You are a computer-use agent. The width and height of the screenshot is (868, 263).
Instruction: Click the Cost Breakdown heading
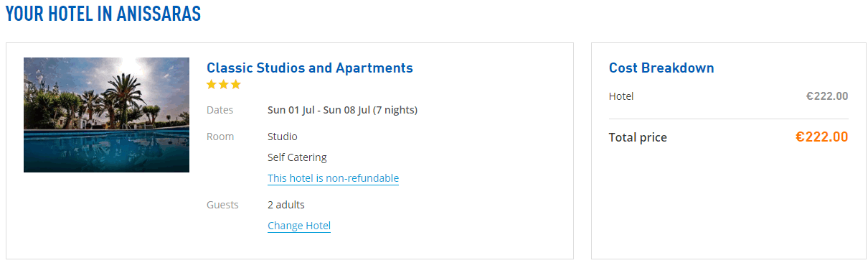click(x=661, y=68)
